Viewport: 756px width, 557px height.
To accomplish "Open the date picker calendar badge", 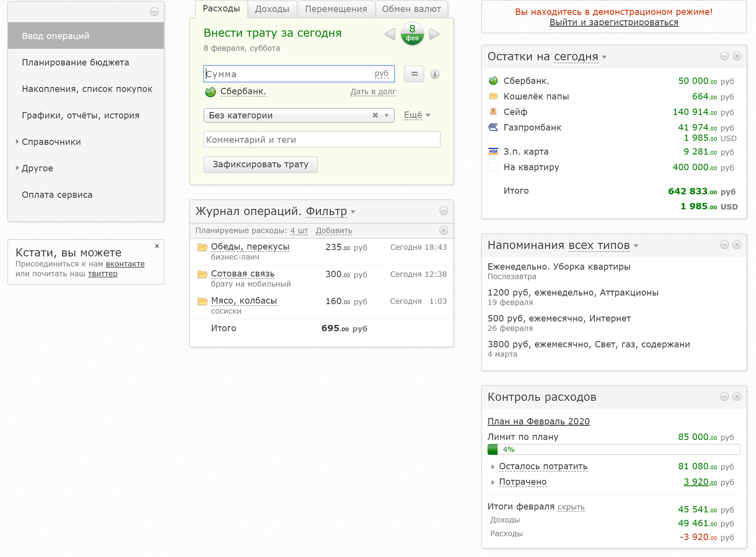I will pos(412,33).
